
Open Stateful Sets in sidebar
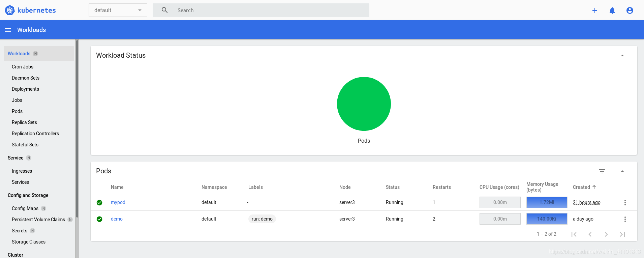(25, 145)
